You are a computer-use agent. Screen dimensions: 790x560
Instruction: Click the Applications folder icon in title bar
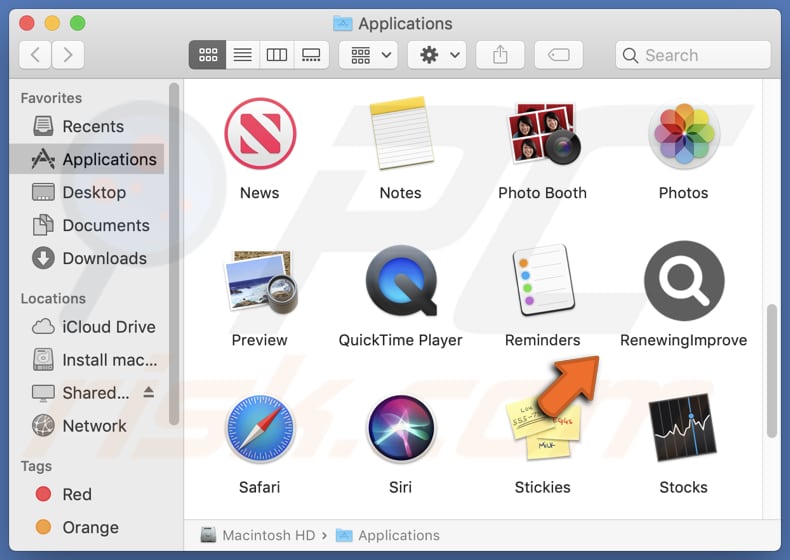tap(343, 23)
